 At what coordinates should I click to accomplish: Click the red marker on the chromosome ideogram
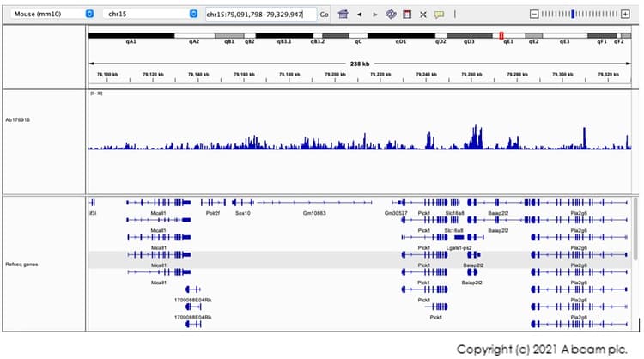(501, 35)
